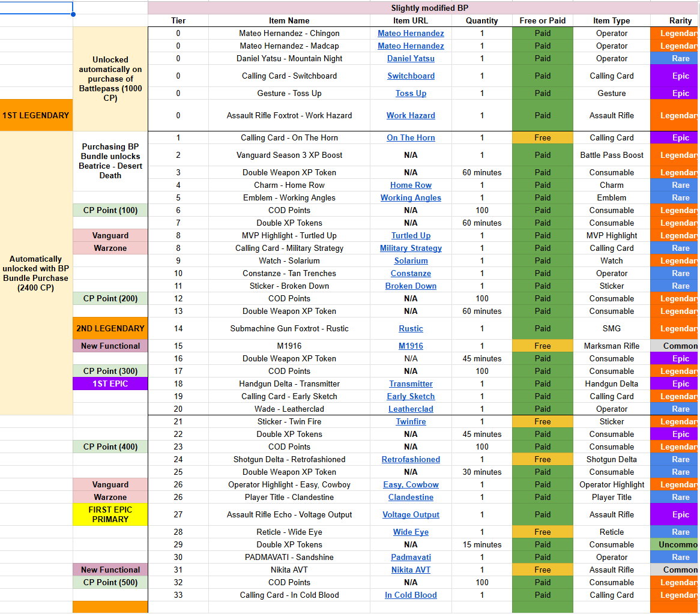Follow the On The Horn link
The image size is (700, 614).
[x=411, y=138]
